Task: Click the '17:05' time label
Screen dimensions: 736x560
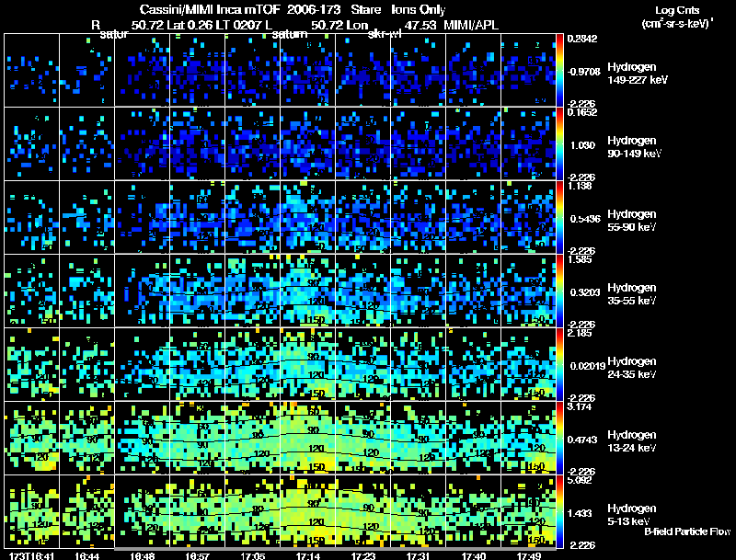Action: pyautogui.click(x=252, y=556)
